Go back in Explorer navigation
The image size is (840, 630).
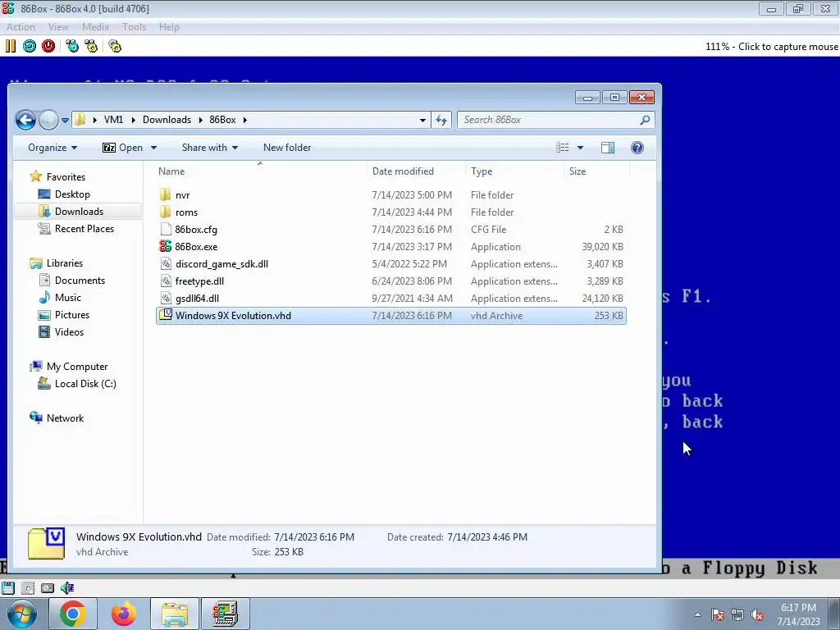click(25, 120)
